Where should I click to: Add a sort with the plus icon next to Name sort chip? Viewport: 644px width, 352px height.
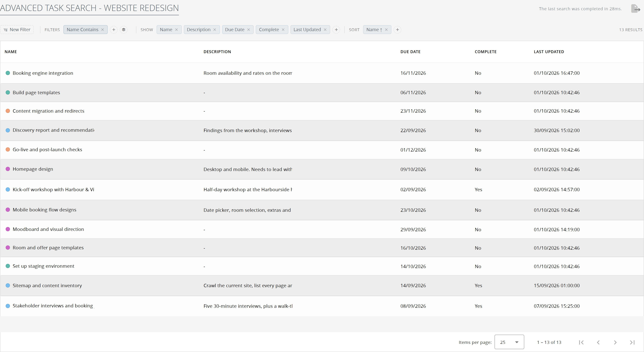pos(397,30)
